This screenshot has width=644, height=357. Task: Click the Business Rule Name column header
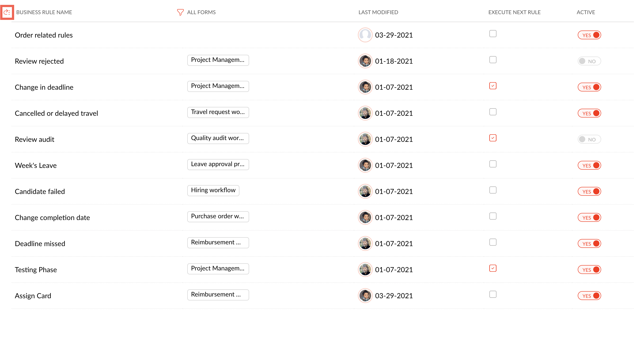click(44, 12)
